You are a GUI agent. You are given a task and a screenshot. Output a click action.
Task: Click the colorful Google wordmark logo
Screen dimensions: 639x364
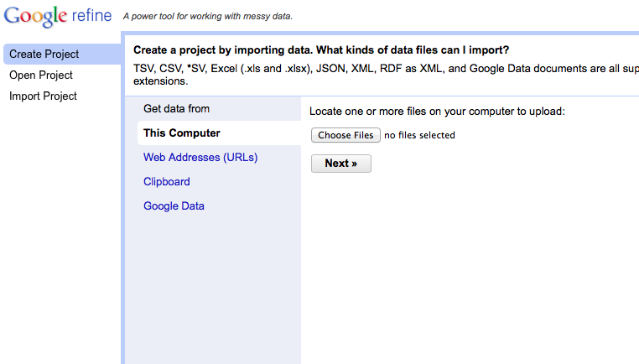(35, 16)
